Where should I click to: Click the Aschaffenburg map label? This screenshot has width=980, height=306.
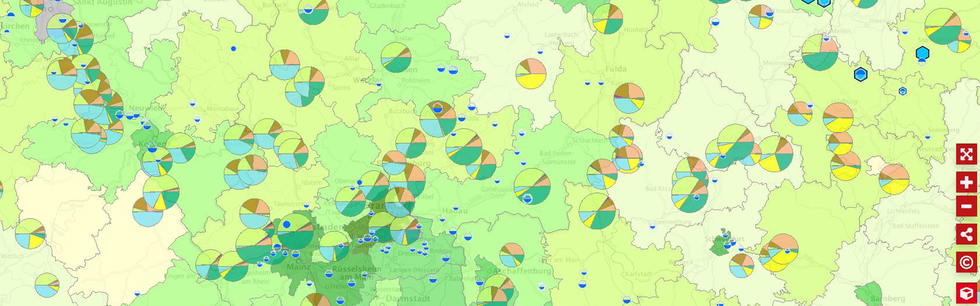click(x=522, y=271)
